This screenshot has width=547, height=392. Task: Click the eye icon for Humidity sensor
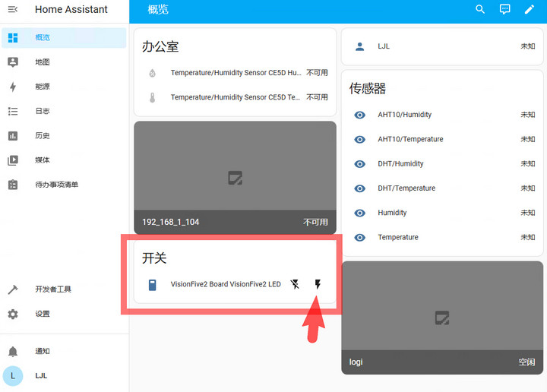tap(359, 213)
